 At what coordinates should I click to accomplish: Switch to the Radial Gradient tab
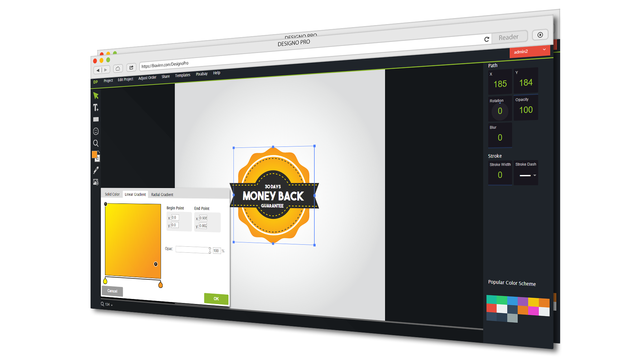tap(162, 195)
